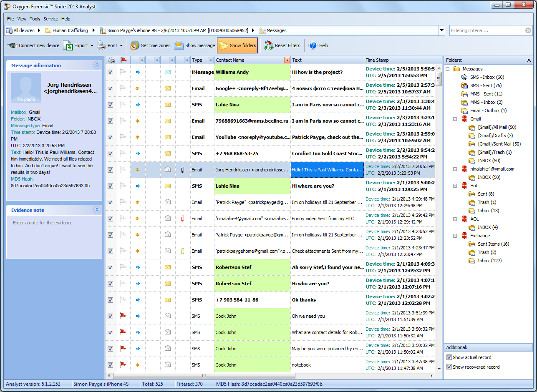This screenshot has width=537, height=392.
Task: Click the paperclip on Jorg Hendrikssen email row
Action: tap(182, 170)
